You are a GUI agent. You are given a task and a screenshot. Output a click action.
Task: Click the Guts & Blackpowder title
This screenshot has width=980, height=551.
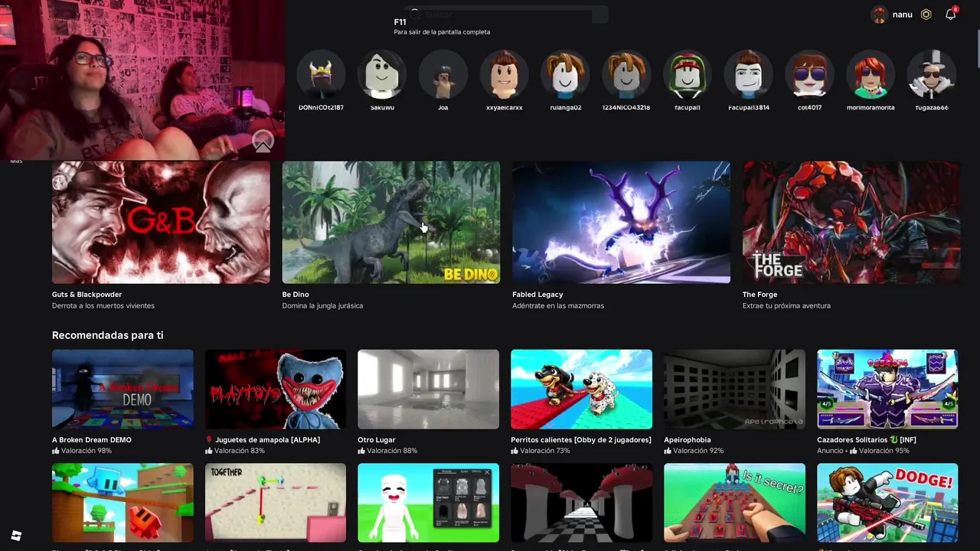87,295
